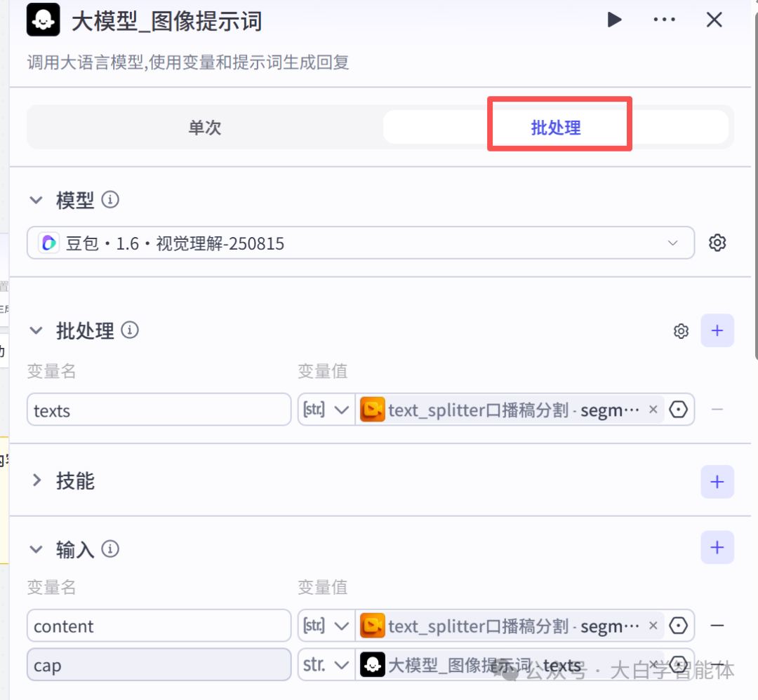Clear the texts variable reference value
The image size is (758, 700).
click(x=653, y=409)
